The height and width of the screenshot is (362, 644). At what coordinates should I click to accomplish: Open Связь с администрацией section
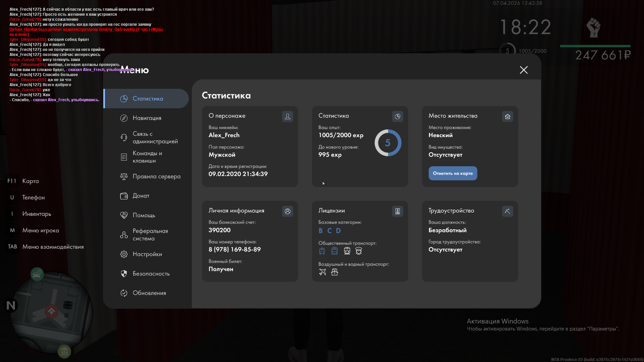click(155, 137)
